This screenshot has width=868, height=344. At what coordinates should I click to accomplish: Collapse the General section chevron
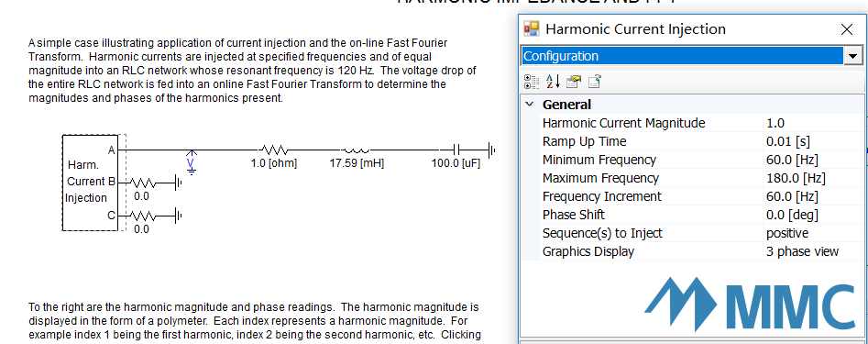pyautogui.click(x=530, y=105)
